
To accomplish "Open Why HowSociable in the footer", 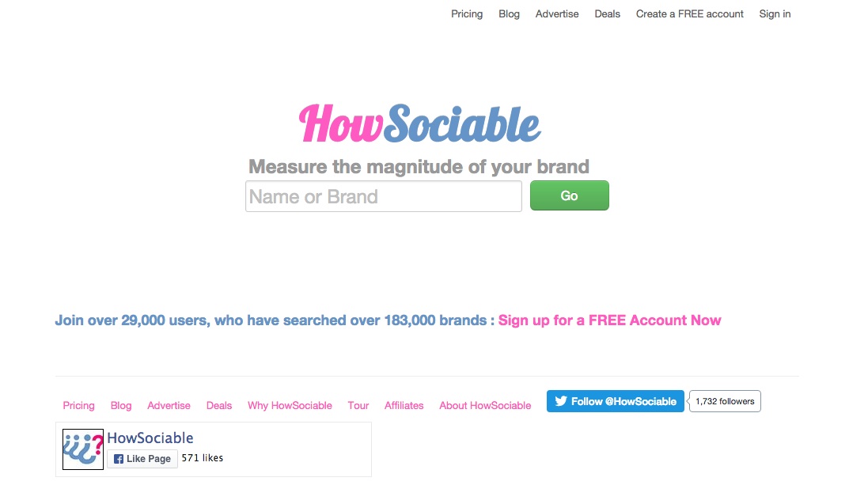I will pyautogui.click(x=290, y=405).
